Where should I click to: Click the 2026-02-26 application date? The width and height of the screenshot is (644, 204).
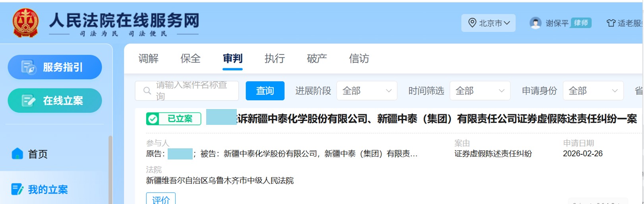(582, 153)
